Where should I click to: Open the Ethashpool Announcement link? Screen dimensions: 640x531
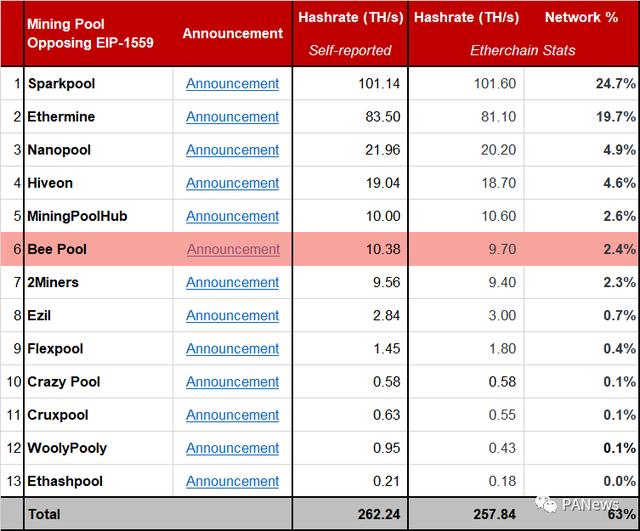pos(232,481)
